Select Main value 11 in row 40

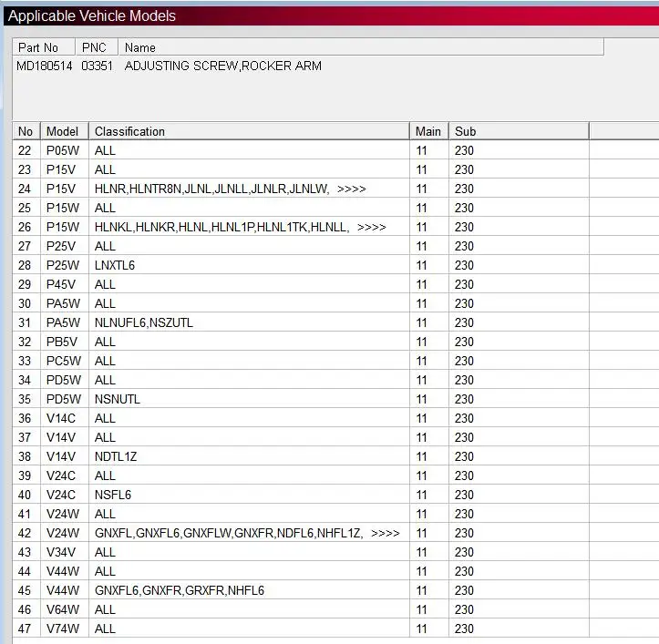click(x=421, y=495)
